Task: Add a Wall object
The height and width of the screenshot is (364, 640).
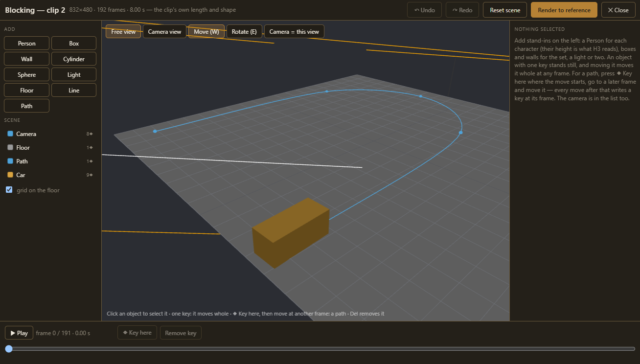Action: [x=27, y=59]
